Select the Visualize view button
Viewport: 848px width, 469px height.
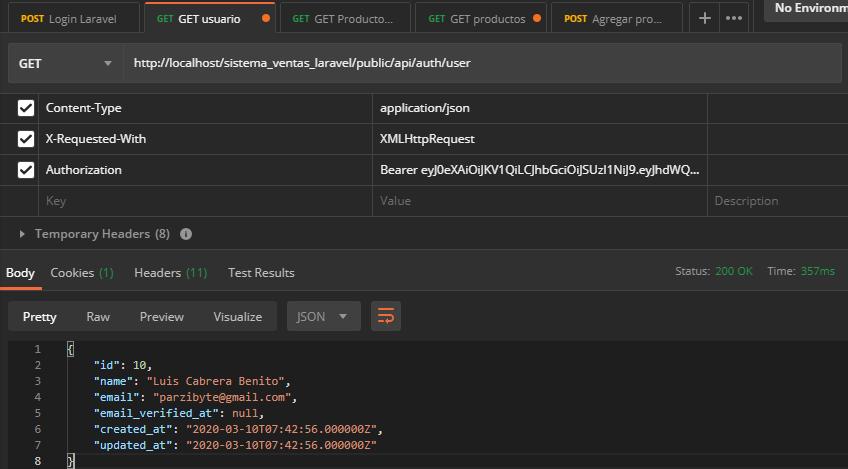pos(237,316)
